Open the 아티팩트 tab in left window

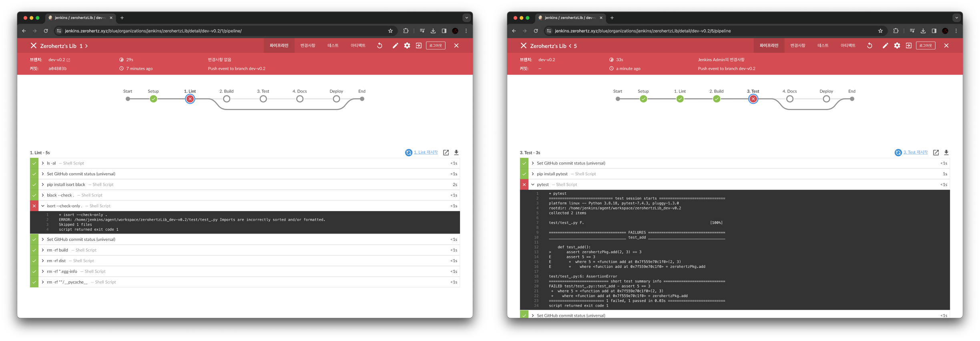pos(358,46)
